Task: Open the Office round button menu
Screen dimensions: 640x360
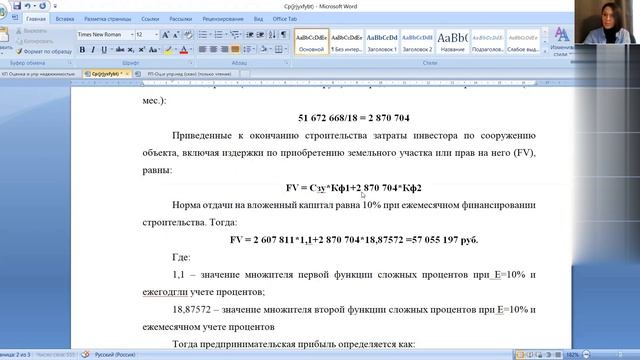Action: 2,11
